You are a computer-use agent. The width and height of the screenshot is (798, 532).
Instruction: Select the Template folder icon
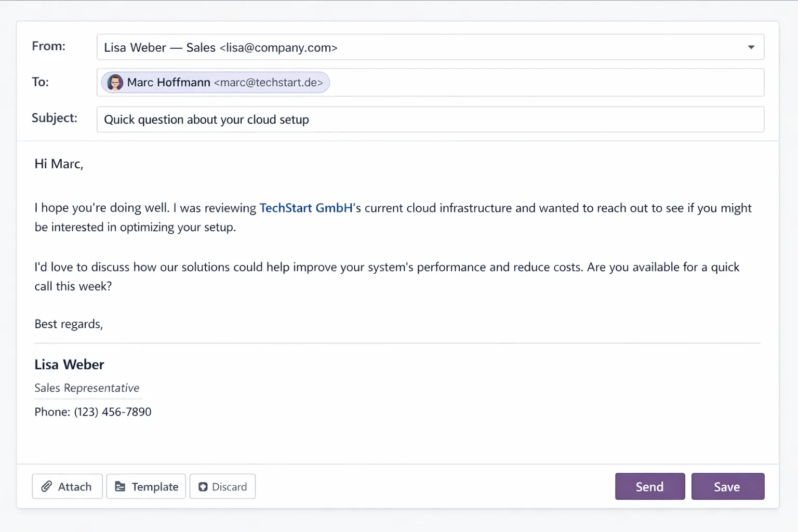point(121,486)
